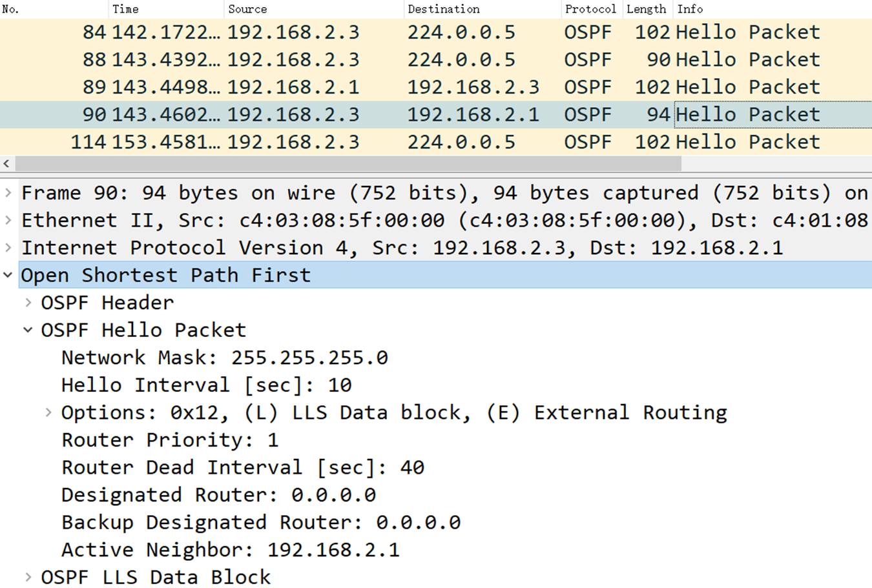Select the Active Neighbor 192.168.2.1 field
Screen dimensions: 872x588
click(x=230, y=550)
